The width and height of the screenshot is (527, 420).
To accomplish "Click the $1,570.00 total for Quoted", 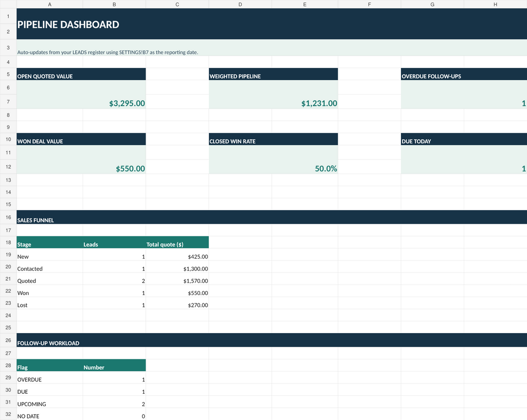I will coord(177,279).
